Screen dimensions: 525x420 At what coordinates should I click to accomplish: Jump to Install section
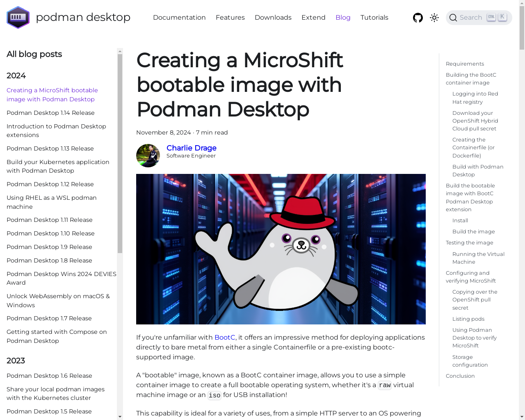point(460,220)
